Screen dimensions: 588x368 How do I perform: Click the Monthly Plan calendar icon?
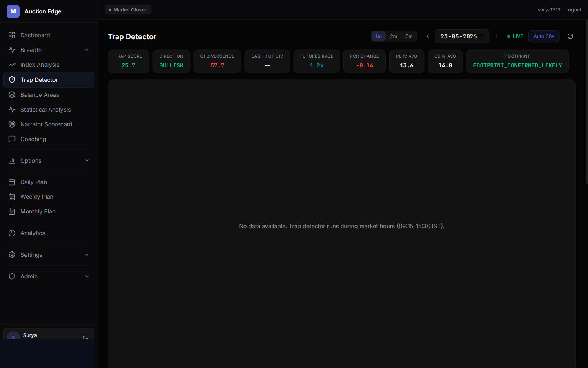12,211
